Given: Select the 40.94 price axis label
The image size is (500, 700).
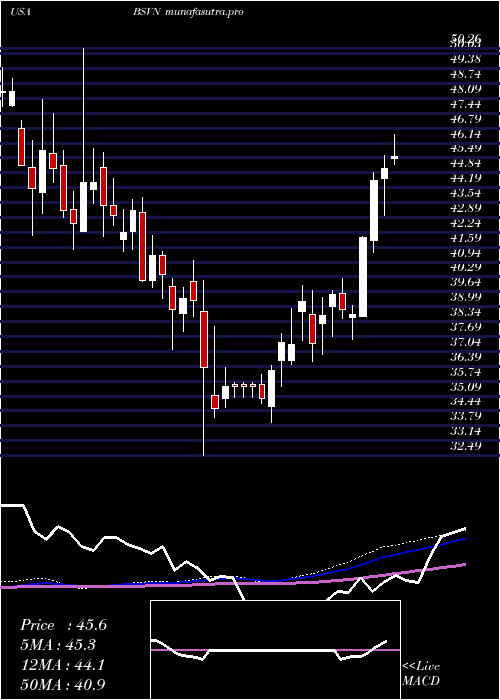Looking at the screenshot, I should click(x=466, y=253).
